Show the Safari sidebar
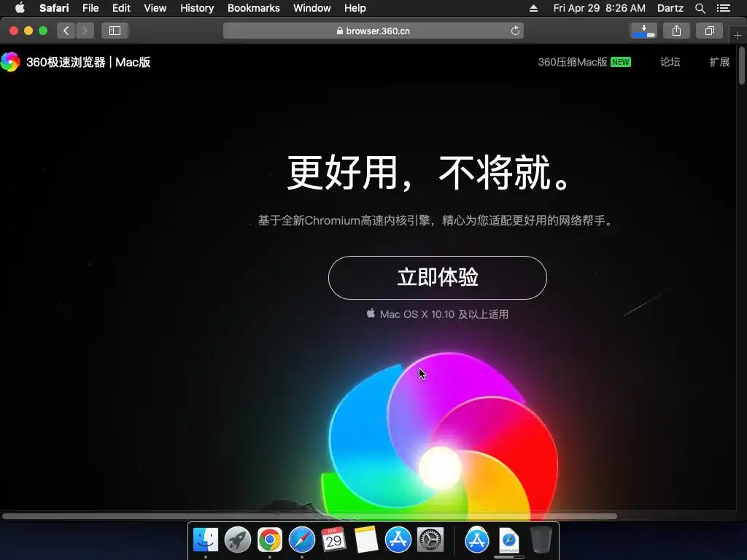This screenshot has width=747, height=560. pyautogui.click(x=115, y=31)
